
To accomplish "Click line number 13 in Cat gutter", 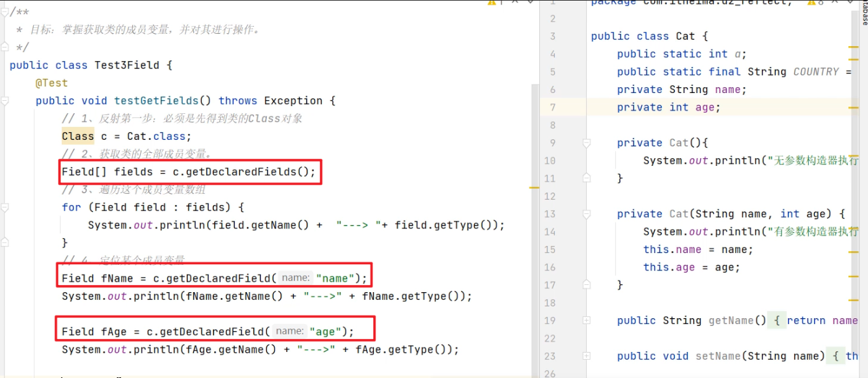I will [x=550, y=213].
